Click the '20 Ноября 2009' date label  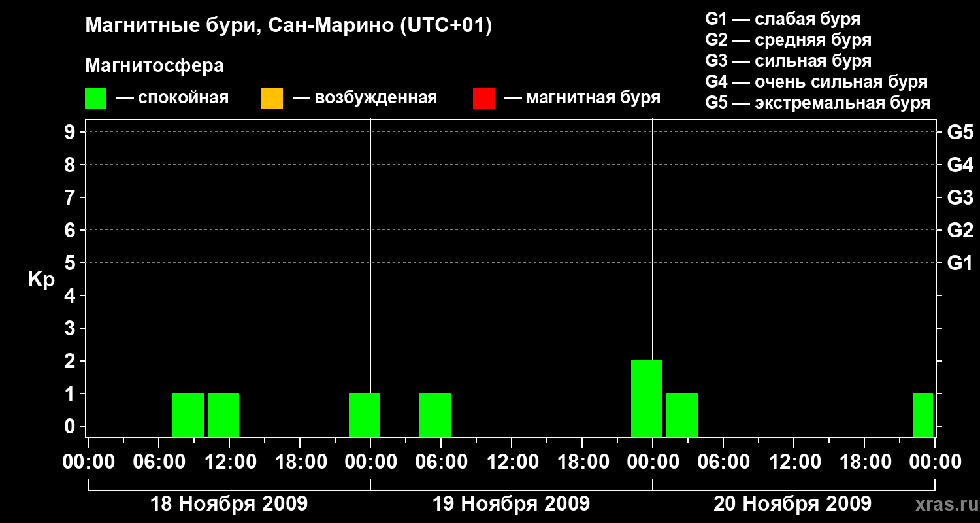[x=792, y=504]
